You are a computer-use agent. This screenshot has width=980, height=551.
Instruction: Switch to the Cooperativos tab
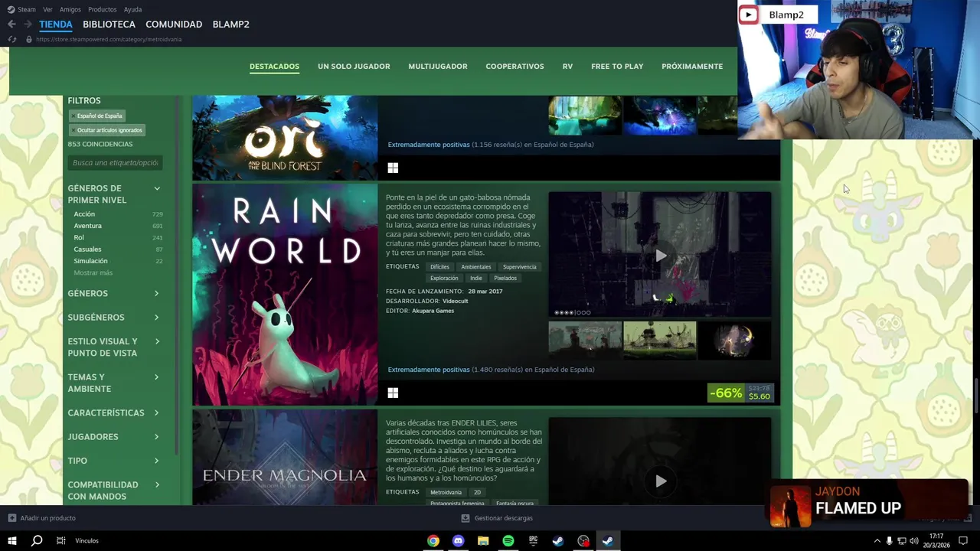(514, 67)
